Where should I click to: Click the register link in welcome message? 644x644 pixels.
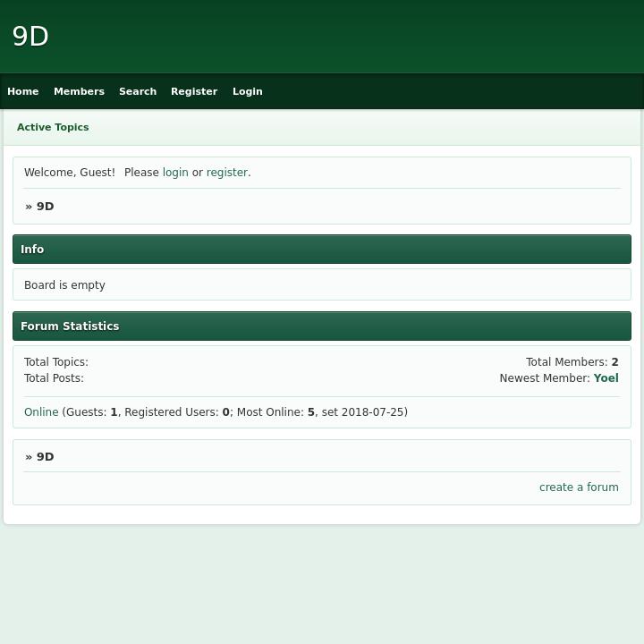[x=226, y=173]
